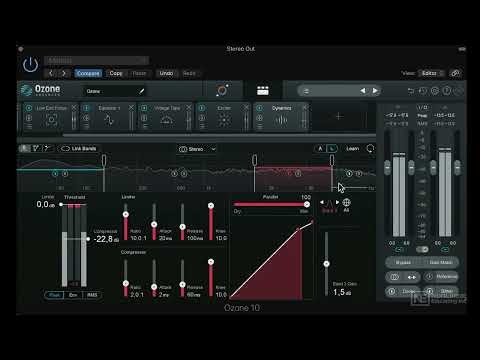Viewport: 480px width, 360px height.
Task: Select the next band arrow icon
Action: (337, 202)
